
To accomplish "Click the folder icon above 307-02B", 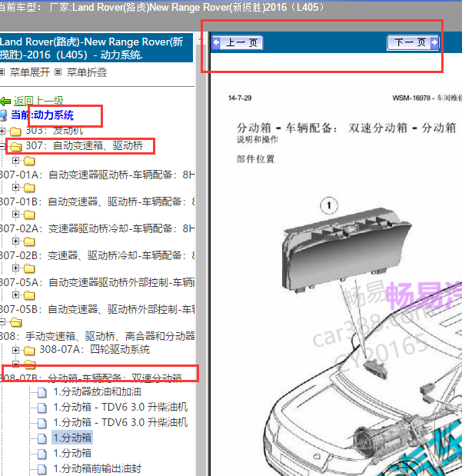I will 29,241.
